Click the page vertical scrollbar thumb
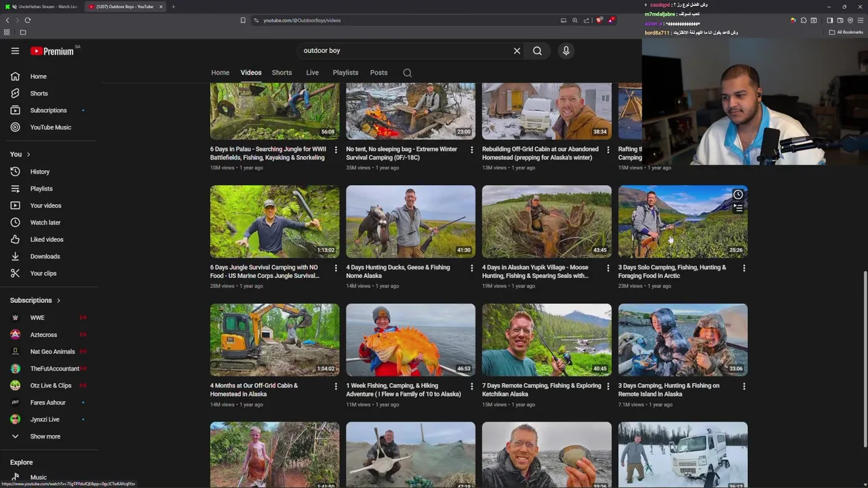868x488 pixels. pos(864,359)
